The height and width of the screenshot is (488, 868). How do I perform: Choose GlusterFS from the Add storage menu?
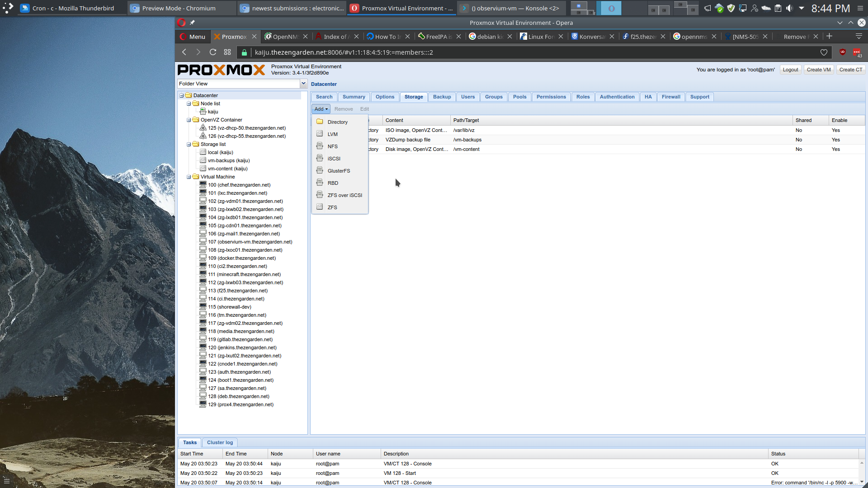[340, 171]
